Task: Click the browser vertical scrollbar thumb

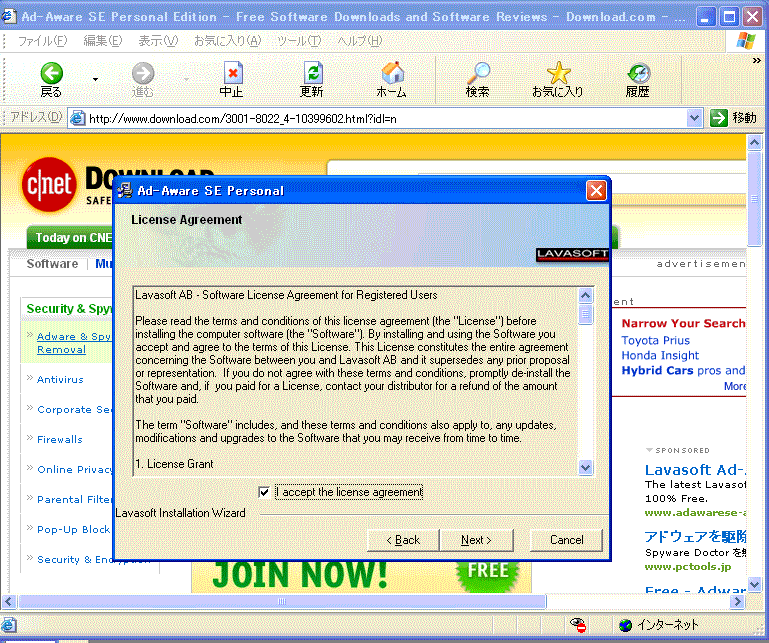Action: pos(754,199)
